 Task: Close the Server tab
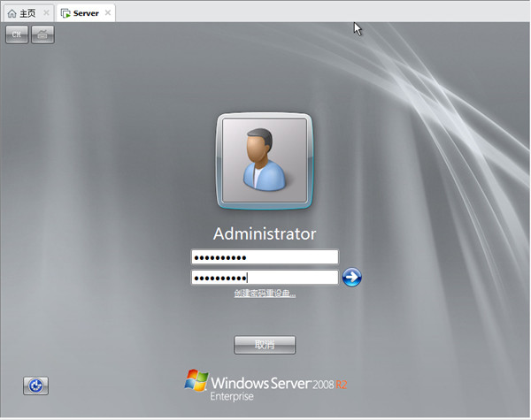(x=108, y=13)
